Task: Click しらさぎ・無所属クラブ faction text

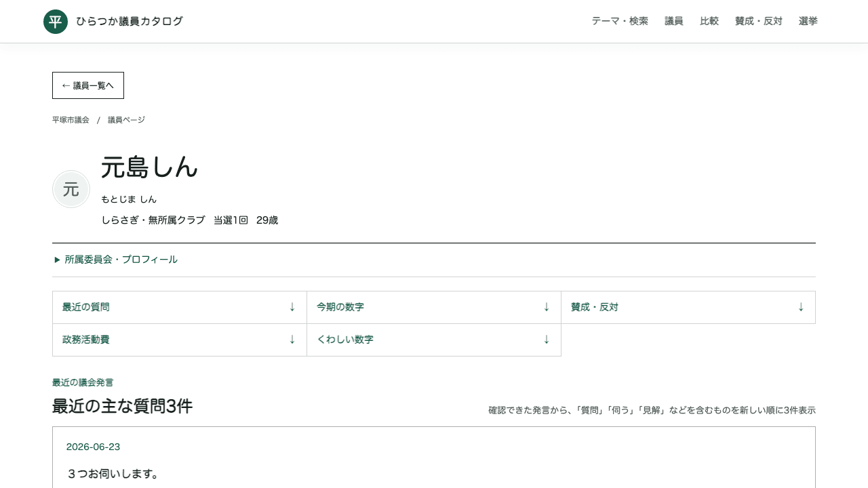Action: point(153,220)
